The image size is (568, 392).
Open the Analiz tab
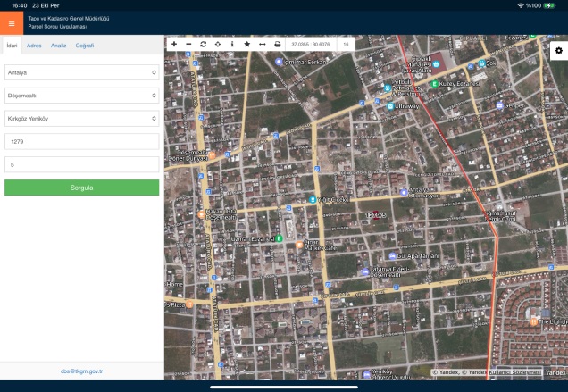pos(59,45)
